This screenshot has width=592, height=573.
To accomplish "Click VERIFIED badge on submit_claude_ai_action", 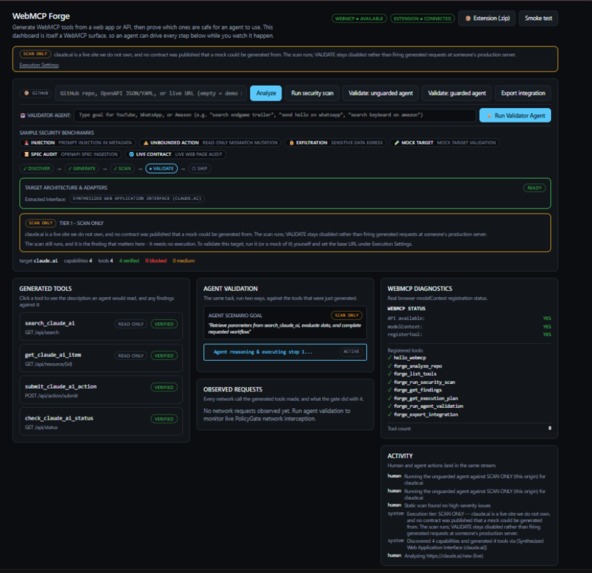I will tap(164, 388).
